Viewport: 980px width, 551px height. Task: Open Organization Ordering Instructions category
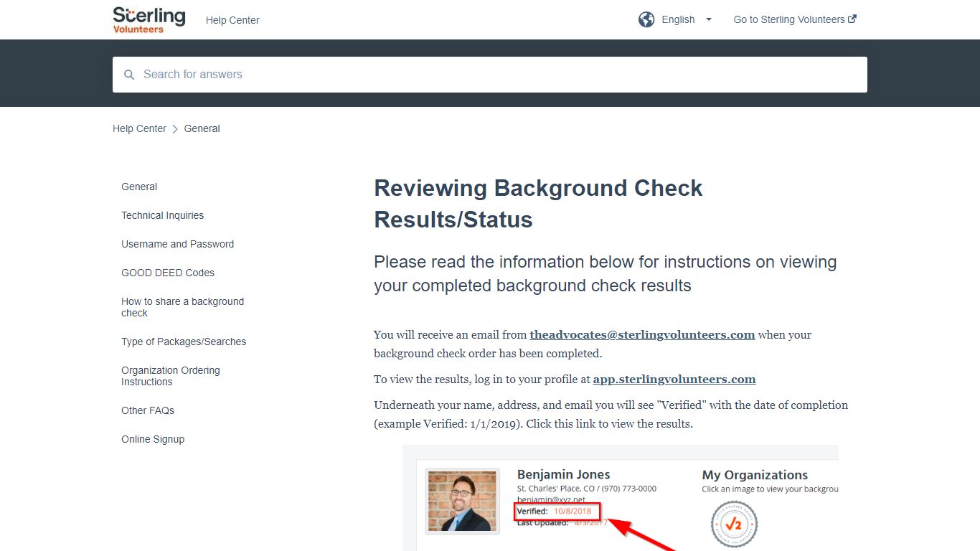171,376
